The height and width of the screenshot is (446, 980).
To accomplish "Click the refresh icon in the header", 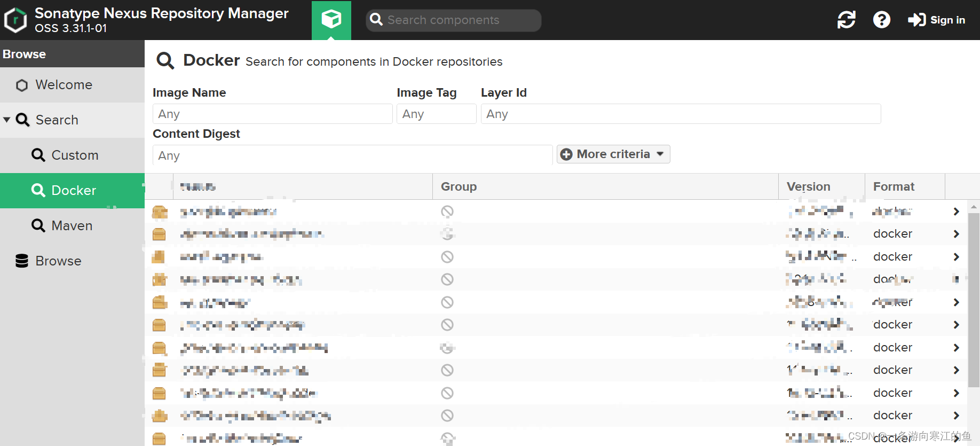I will (x=847, y=20).
